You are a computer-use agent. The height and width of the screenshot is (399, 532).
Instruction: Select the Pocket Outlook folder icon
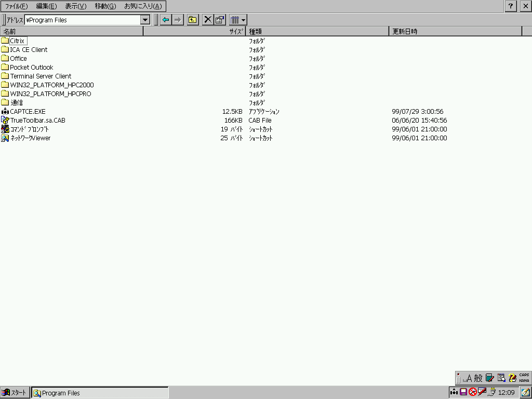tap(5, 67)
